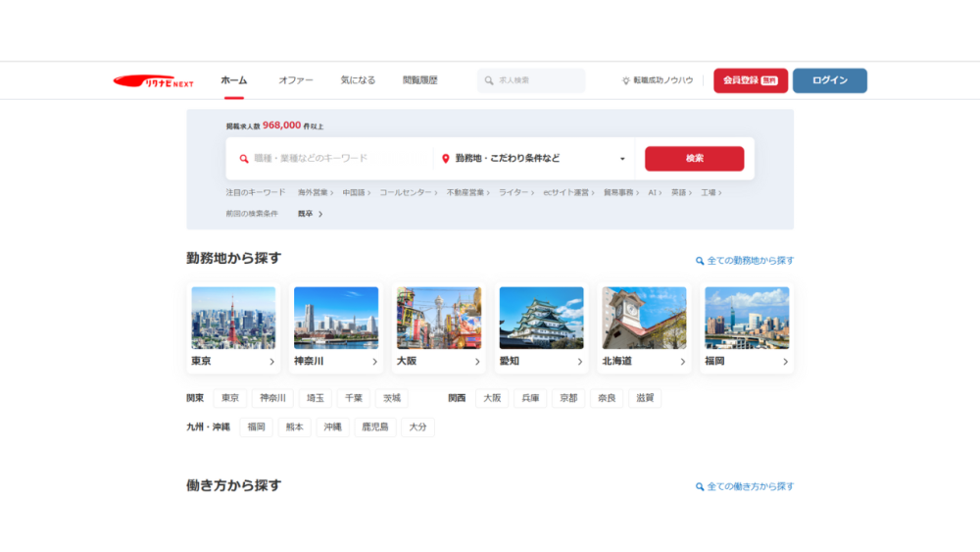Click the magnifier icon beside 全ての働き方から探す

(700, 486)
